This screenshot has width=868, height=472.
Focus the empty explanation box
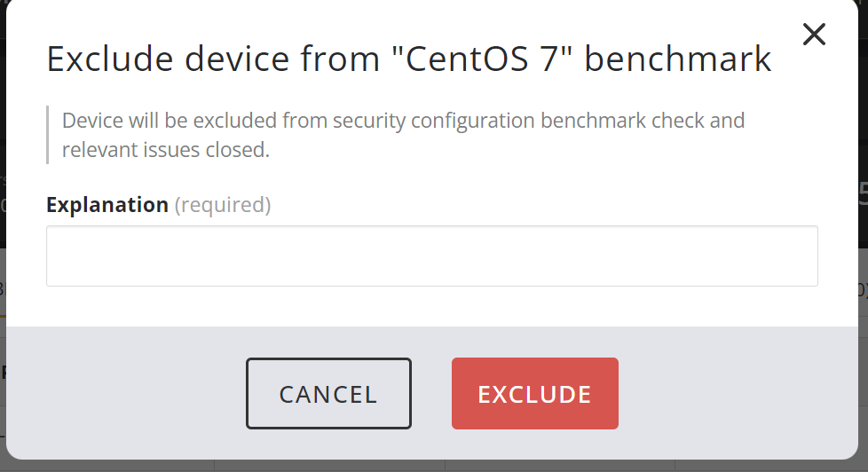431,256
